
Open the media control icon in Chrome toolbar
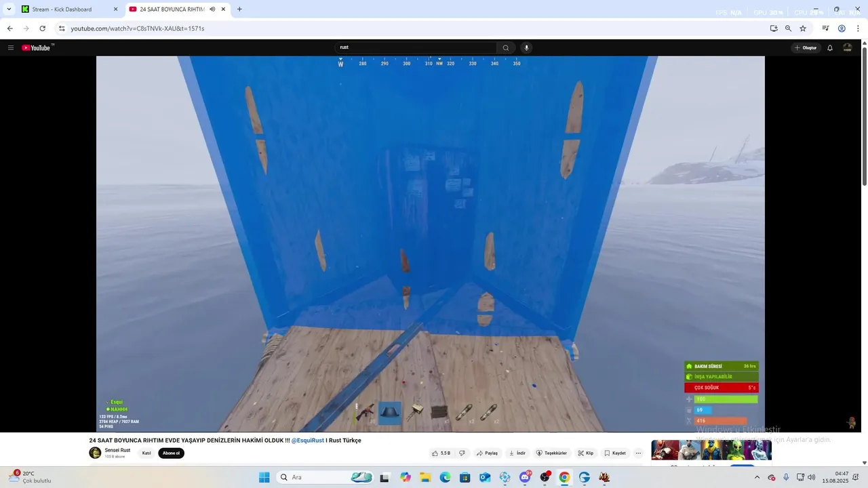[825, 28]
